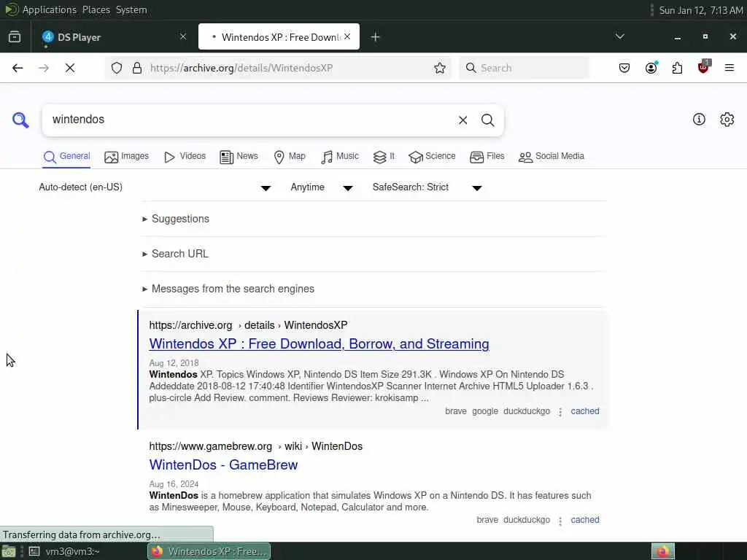
Task: Open actions menu for GameBrew result
Action: 560,521
